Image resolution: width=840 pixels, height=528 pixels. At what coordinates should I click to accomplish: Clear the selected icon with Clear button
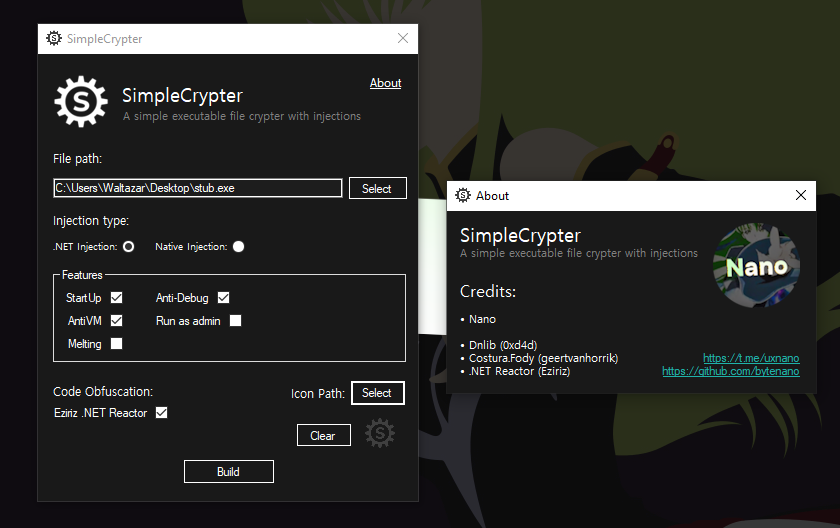(324, 435)
